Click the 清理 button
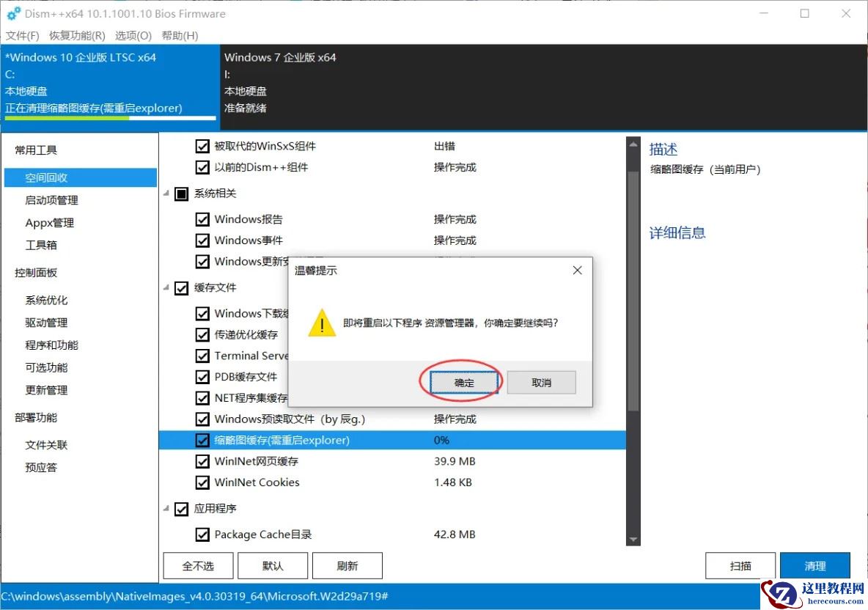868x610 pixels. point(814,565)
